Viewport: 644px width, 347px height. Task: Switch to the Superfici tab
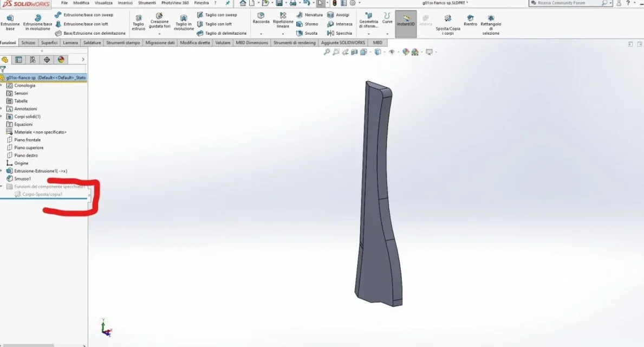49,43
